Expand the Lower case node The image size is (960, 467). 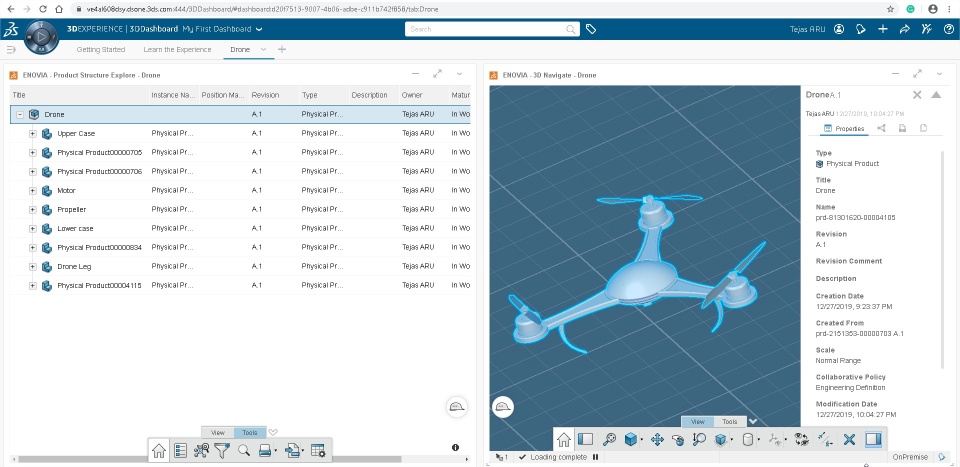click(32, 228)
